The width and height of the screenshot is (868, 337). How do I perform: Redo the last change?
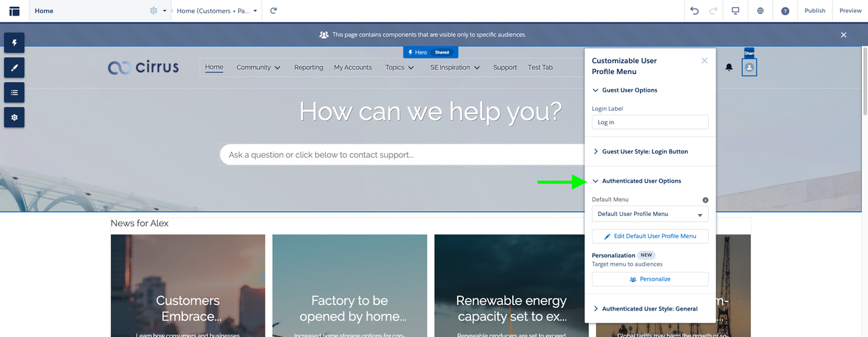point(714,11)
